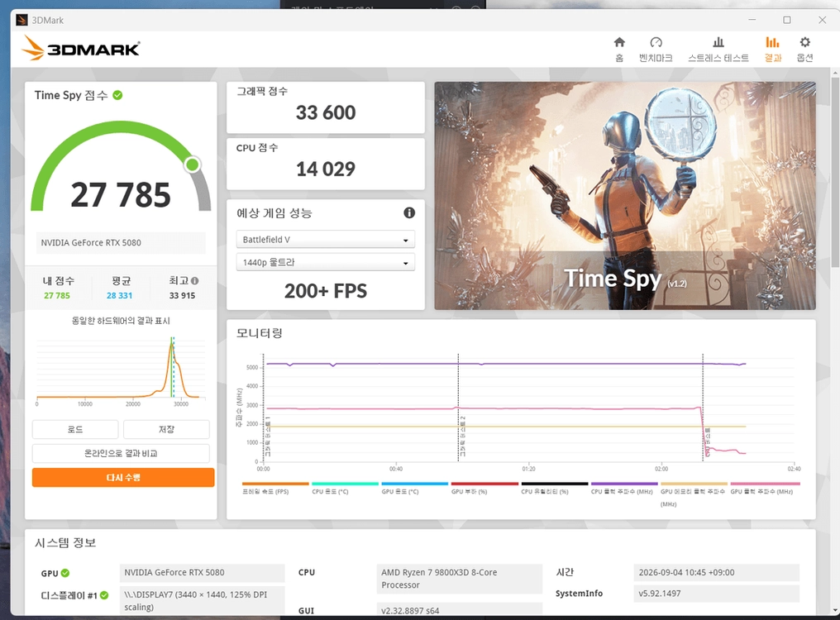Click the NVIDIA GeForce RTX 5080 label under score
Viewport: 840px width, 620px height.
pyautogui.click(x=121, y=243)
